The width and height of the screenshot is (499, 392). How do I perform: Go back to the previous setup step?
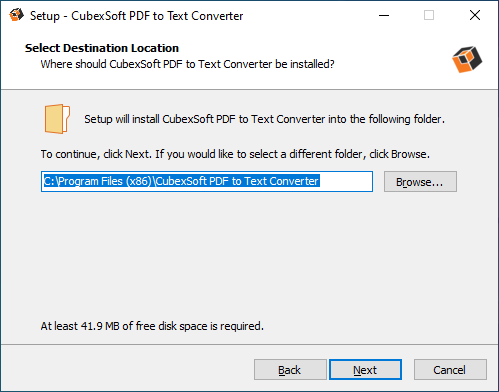click(290, 370)
